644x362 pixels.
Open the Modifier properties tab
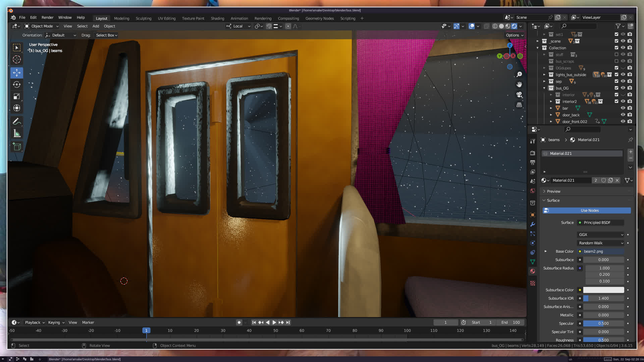tap(533, 224)
